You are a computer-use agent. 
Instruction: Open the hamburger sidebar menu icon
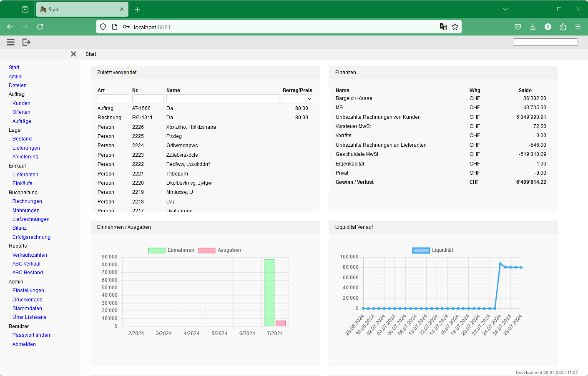[11, 42]
